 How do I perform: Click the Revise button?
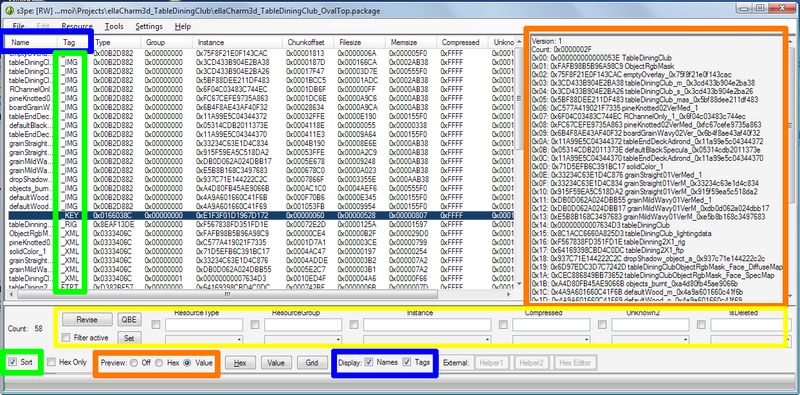tap(87, 319)
